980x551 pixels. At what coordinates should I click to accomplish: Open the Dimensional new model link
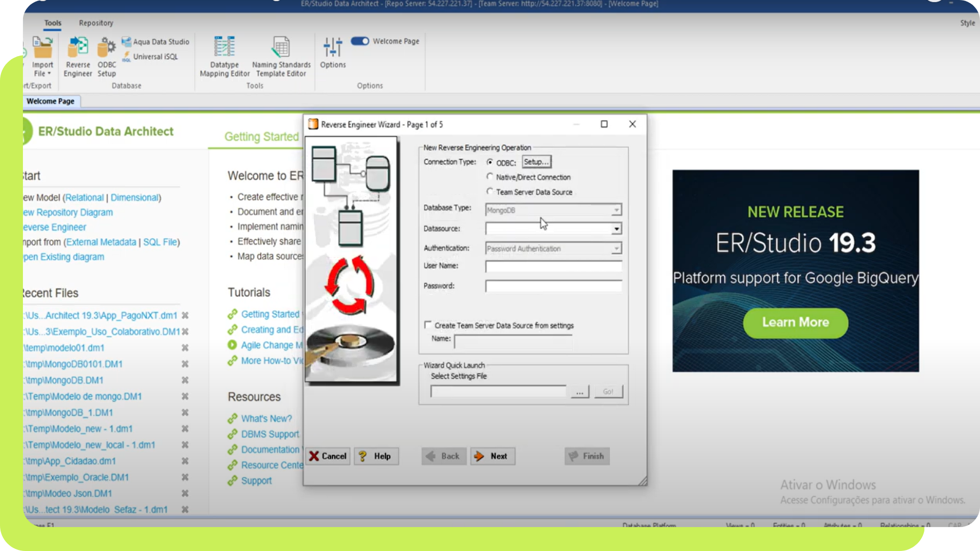[x=134, y=197]
